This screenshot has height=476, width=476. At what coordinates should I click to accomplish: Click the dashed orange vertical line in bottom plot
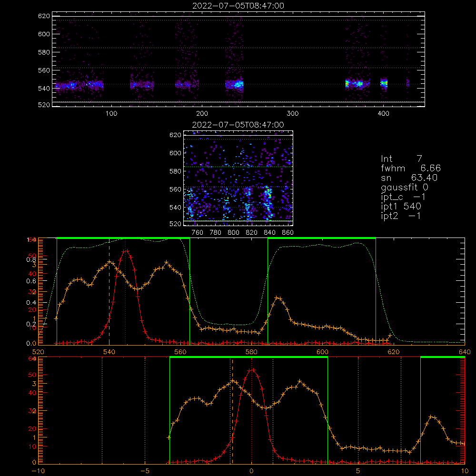(233, 410)
